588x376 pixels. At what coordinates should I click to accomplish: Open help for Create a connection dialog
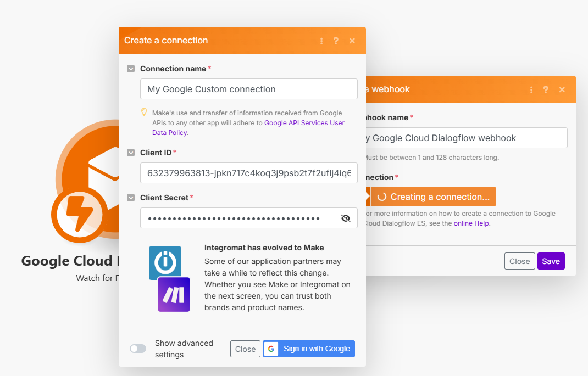coord(336,41)
